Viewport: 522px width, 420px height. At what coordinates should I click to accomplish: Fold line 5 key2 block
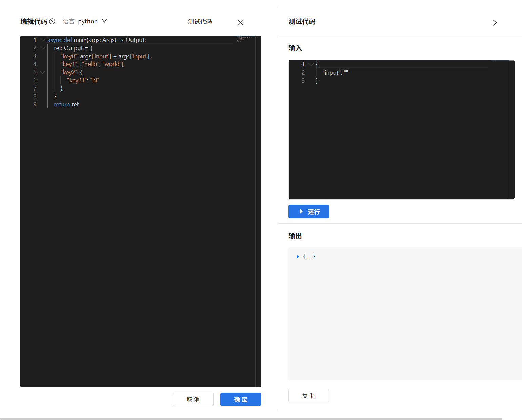(x=43, y=72)
